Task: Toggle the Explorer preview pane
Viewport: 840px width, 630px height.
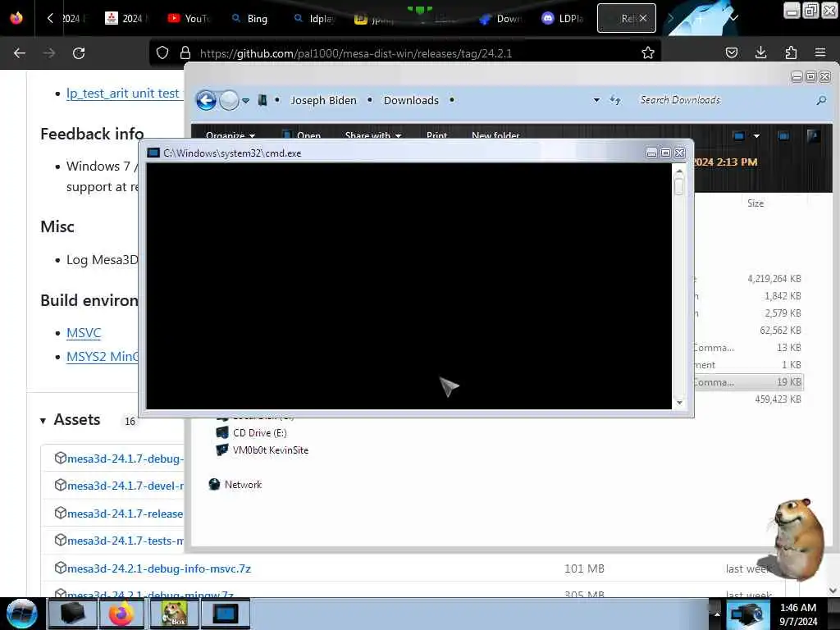Action: pos(783,135)
